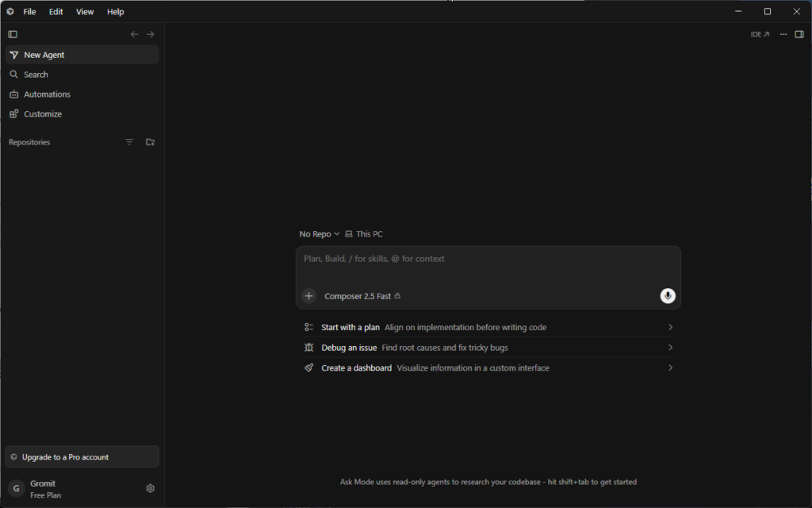812x508 pixels.
Task: Open the View menu
Action: pos(85,11)
